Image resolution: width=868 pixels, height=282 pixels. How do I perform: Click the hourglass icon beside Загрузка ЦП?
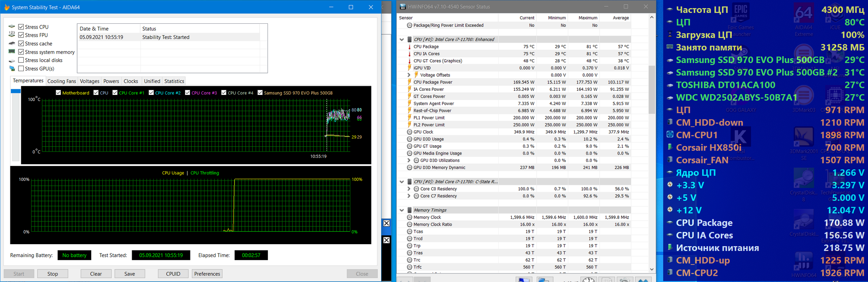pos(670,34)
